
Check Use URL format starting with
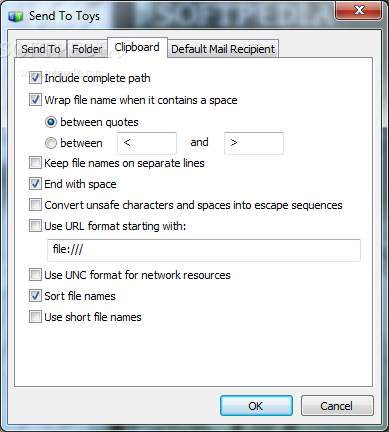[35, 226]
